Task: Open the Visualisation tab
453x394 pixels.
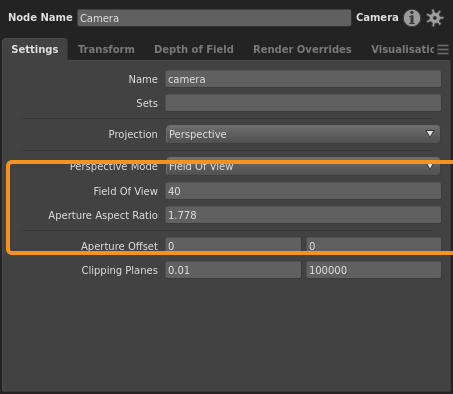Action: (402, 49)
